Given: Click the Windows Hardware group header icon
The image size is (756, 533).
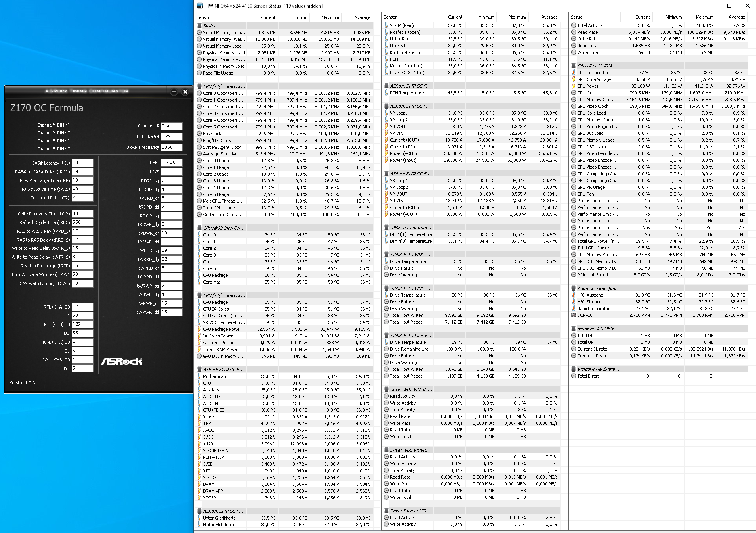Looking at the screenshot, I should (x=574, y=369).
